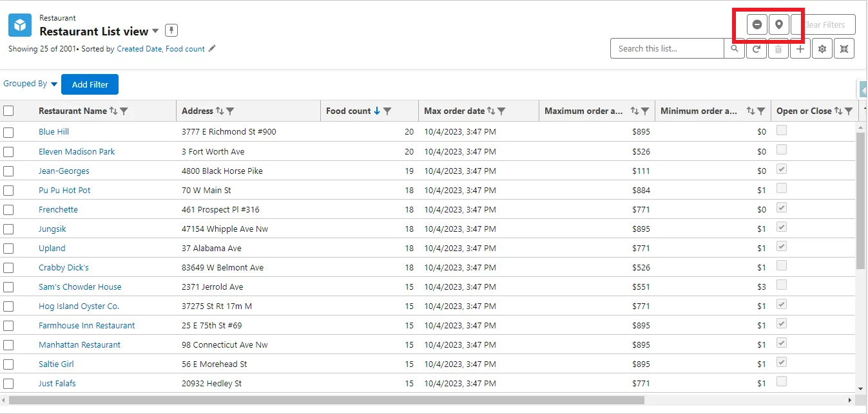868x414 pixels.
Task: Filter the Minimum order amount column
Action: (762, 111)
